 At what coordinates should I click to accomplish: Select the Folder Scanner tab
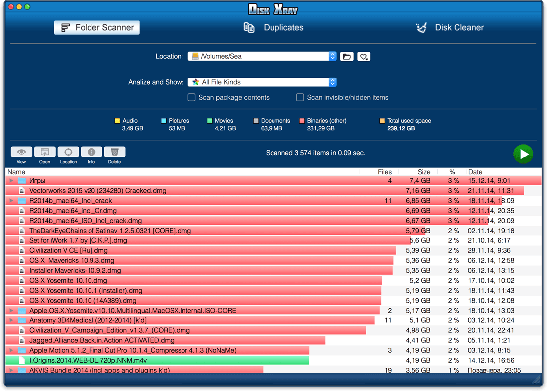point(96,27)
